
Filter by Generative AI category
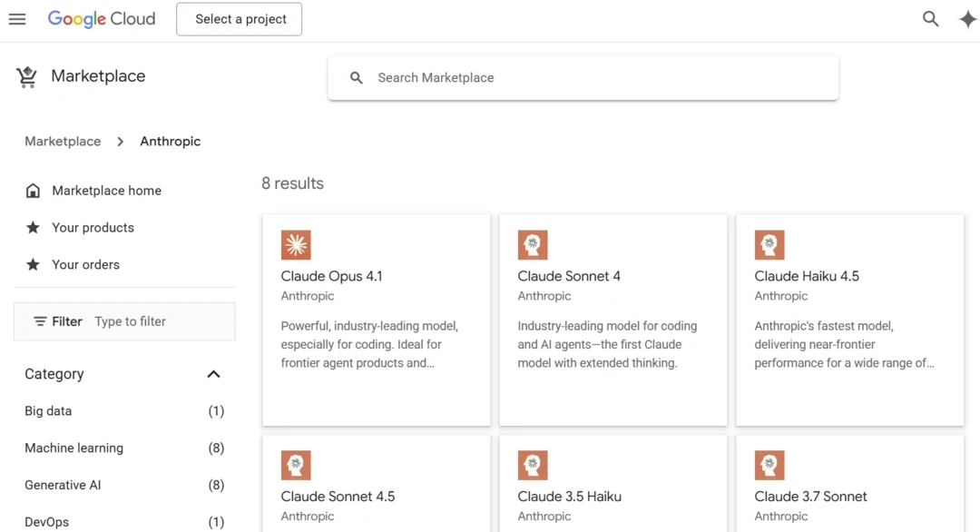tap(63, 485)
